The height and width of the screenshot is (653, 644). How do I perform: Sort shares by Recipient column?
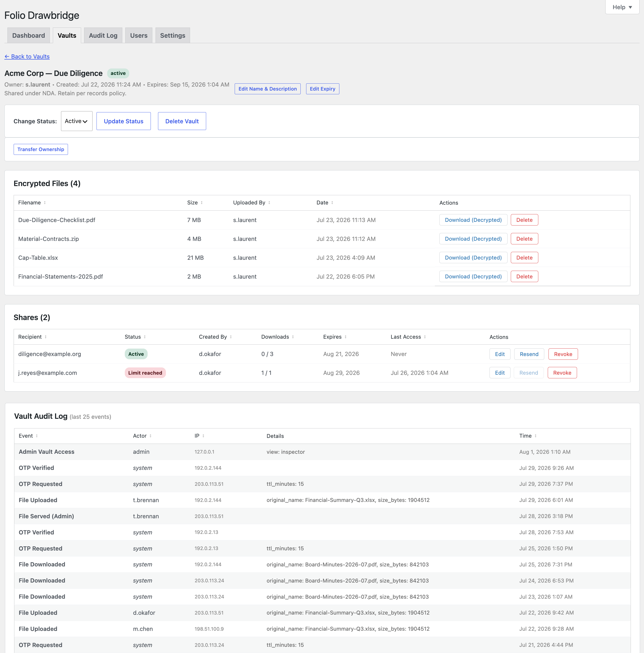click(32, 337)
